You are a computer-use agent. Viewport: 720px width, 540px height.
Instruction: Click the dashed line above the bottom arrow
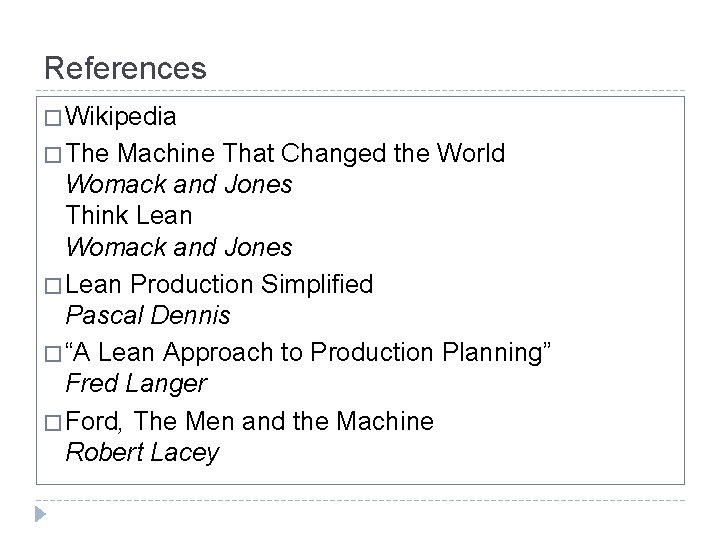[x=360, y=500]
